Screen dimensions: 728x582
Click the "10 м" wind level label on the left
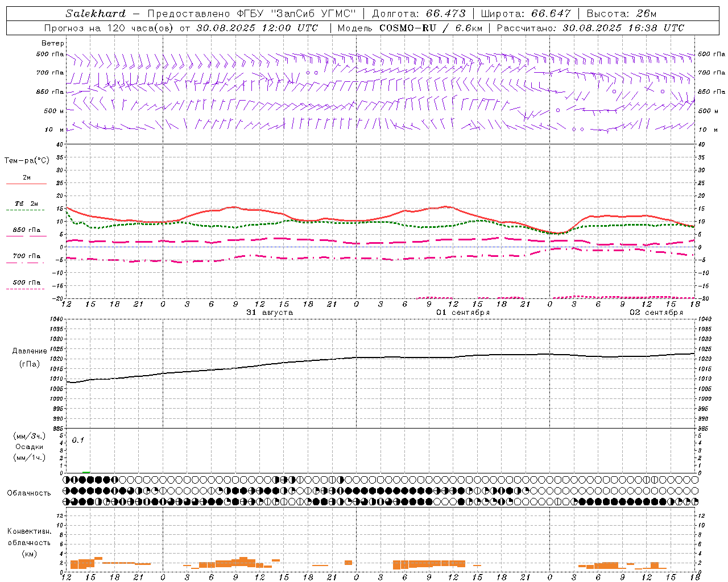[54, 130]
